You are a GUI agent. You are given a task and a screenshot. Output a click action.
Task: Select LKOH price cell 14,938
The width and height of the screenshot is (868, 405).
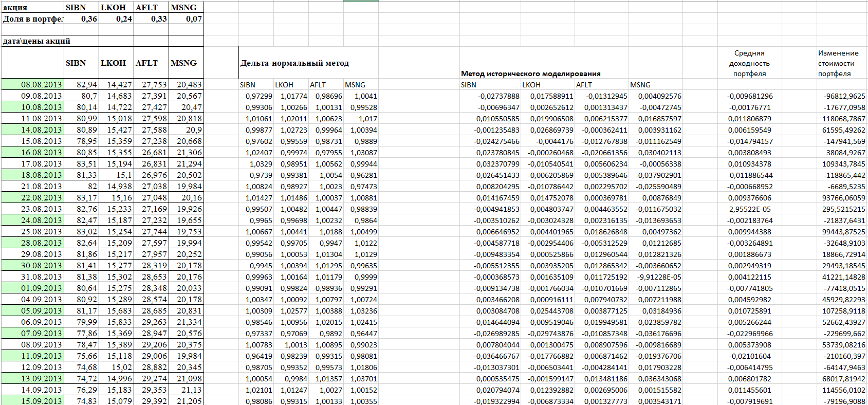coord(117,186)
